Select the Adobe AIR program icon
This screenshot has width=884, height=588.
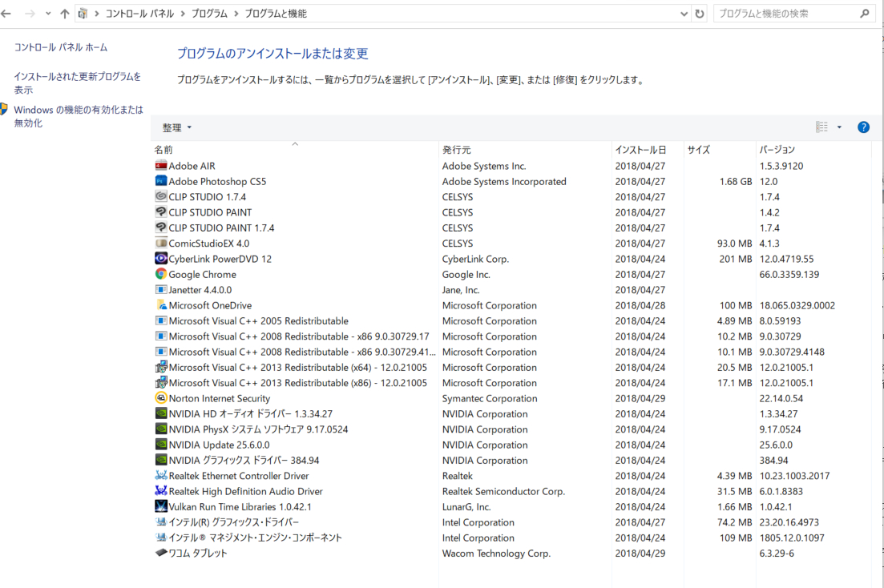click(x=161, y=166)
